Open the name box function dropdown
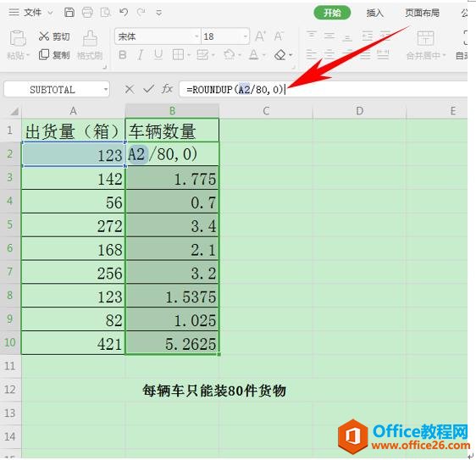This screenshot has height=460, width=476. click(106, 89)
